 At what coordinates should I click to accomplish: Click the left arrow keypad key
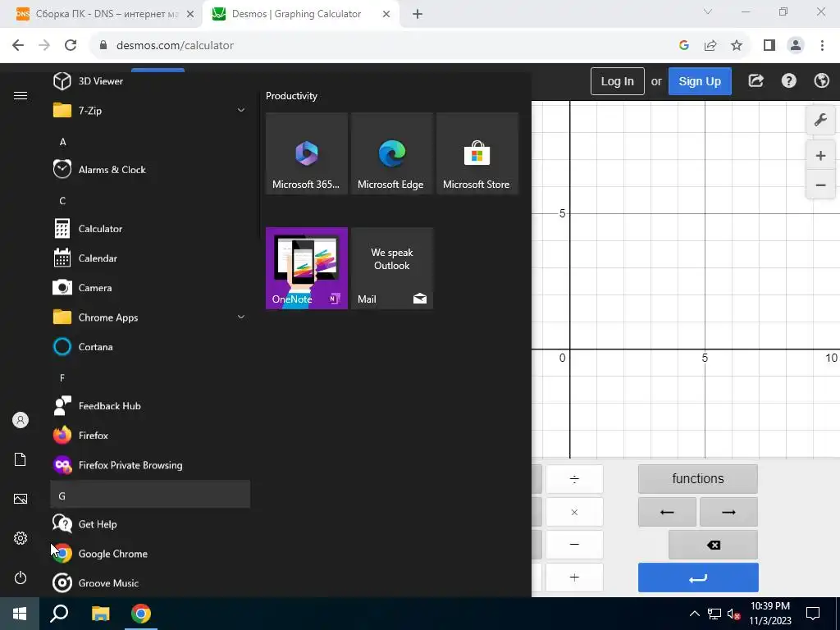point(667,512)
